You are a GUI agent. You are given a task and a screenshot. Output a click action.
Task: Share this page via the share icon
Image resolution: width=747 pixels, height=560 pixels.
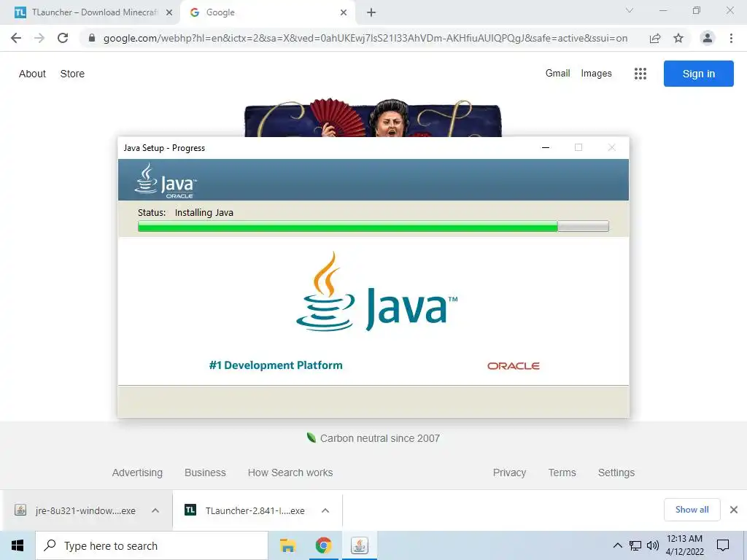655,38
